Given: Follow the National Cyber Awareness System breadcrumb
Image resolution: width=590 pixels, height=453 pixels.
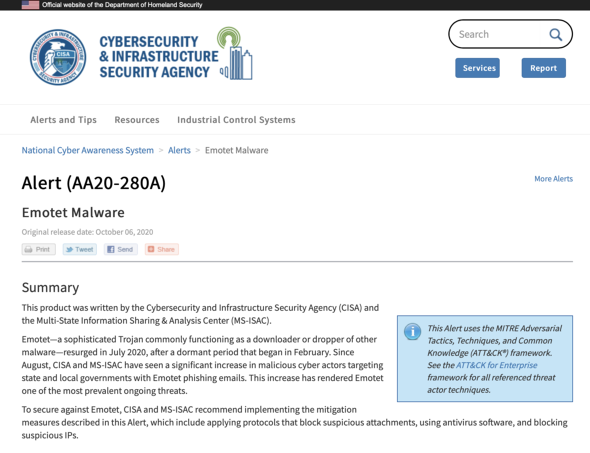Looking at the screenshot, I should click(x=88, y=150).
